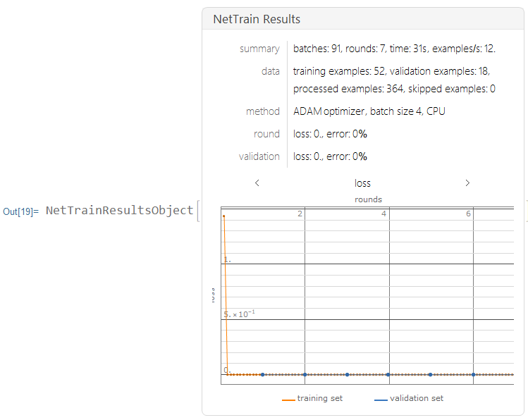Image resolution: width=528 pixels, height=420 pixels.
Task: Click the blue validation point at round 2
Action: tap(305, 375)
